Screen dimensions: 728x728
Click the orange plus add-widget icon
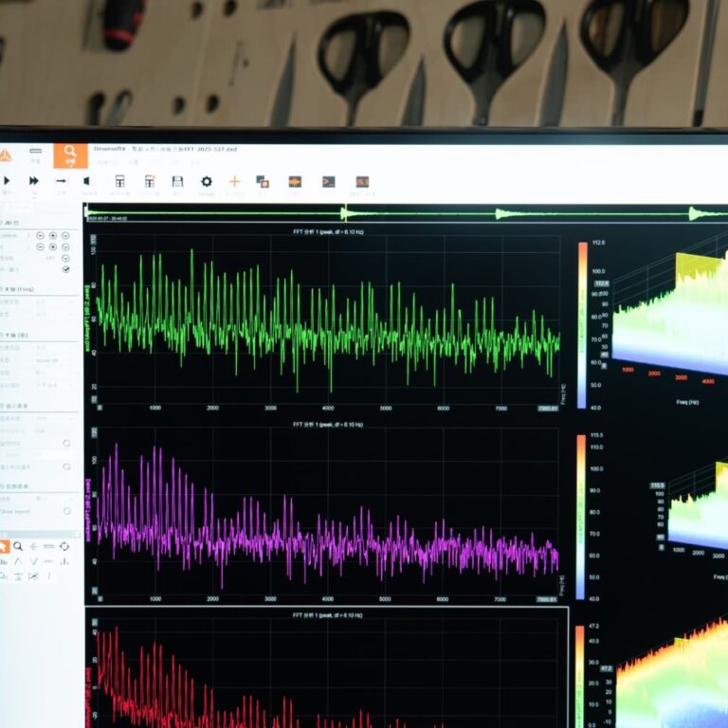pos(234,182)
